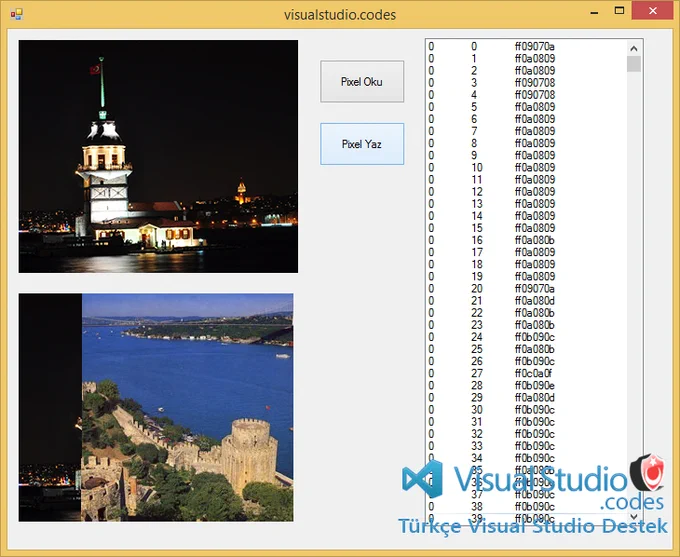This screenshot has height=557, width=680.
Task: Select list row 0 26 ff0b090c
Action: [x=526, y=361]
